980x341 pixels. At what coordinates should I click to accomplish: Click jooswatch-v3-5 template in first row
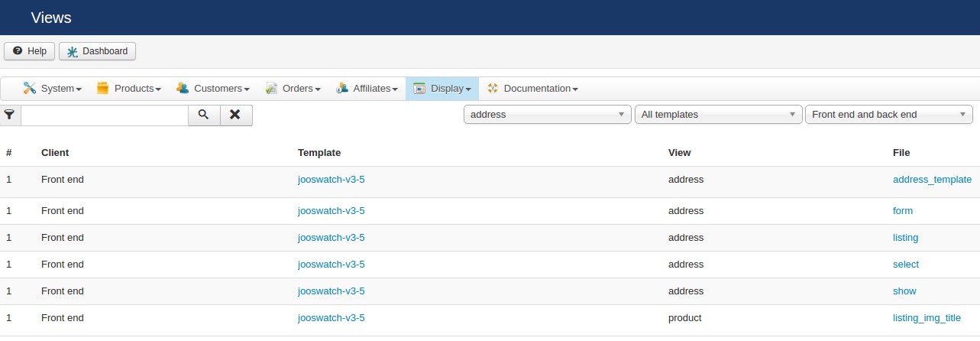click(332, 180)
